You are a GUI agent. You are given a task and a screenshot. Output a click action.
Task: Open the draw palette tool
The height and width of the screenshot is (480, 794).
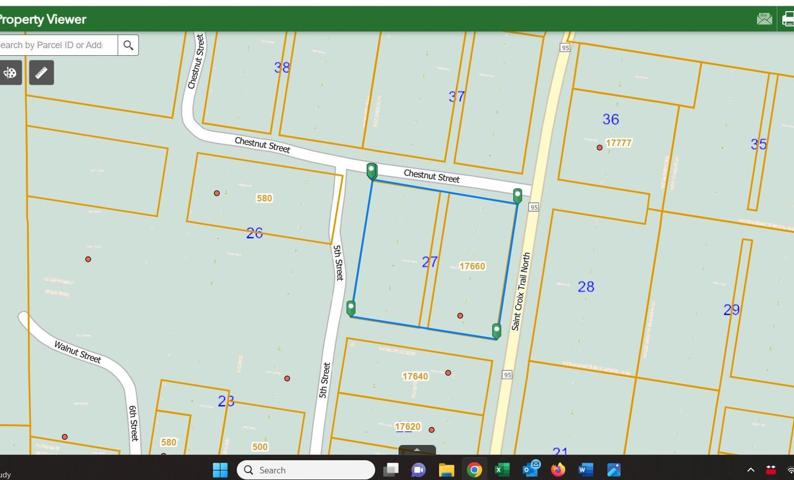click(x=10, y=73)
